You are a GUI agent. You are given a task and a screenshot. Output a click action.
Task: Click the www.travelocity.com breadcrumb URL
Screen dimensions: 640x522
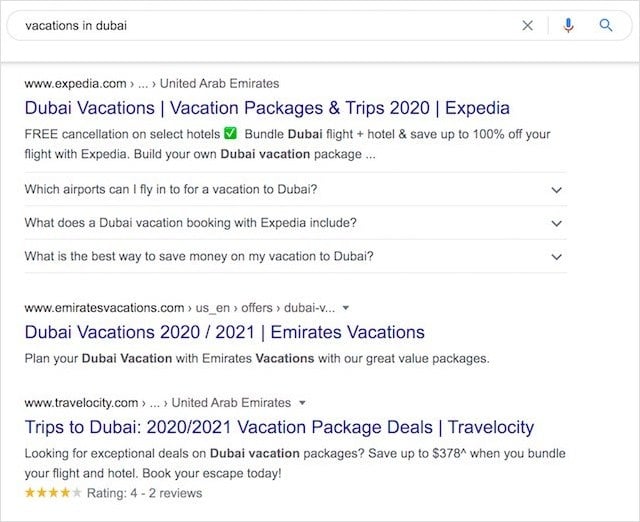[81, 403]
